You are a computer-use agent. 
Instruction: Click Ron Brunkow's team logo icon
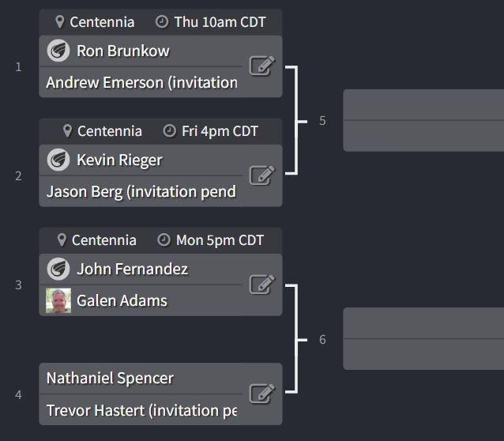(58, 51)
